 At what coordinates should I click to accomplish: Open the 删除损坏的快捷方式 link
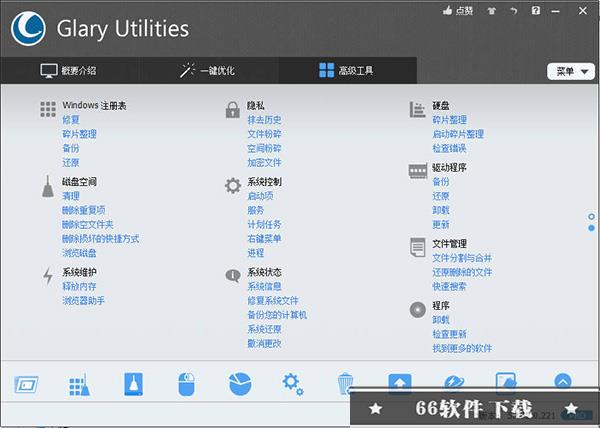tap(101, 239)
